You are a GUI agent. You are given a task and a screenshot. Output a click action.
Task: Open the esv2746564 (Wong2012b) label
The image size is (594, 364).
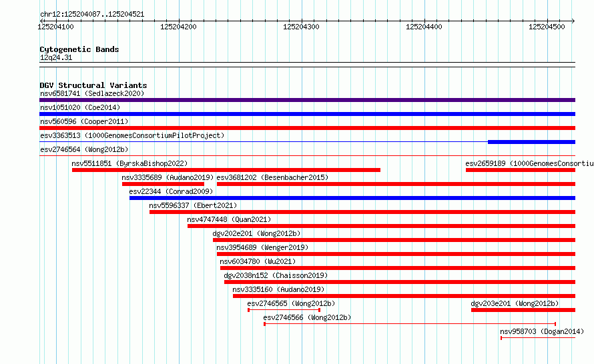pyautogui.click(x=84, y=149)
